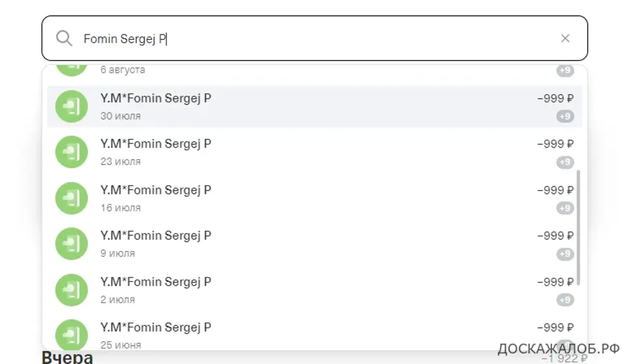Click the green icon of the 16 июля transaction
The height and width of the screenshot is (364, 628).
click(x=72, y=198)
